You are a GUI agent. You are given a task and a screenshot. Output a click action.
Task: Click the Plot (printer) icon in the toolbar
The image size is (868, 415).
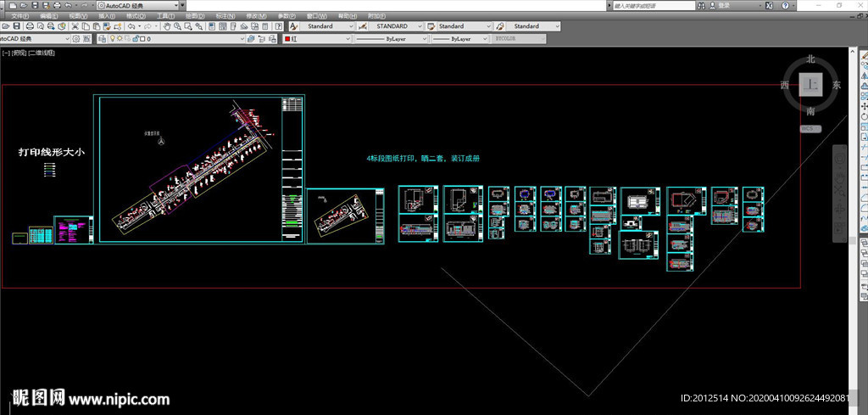click(x=29, y=26)
